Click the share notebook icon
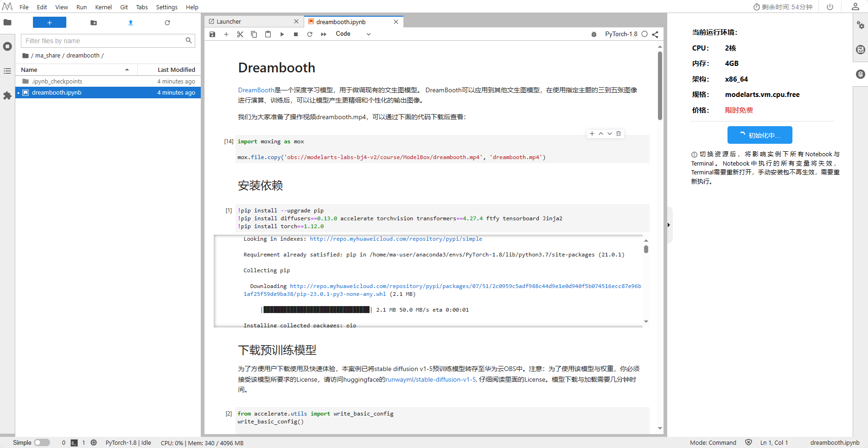Image resolution: width=868 pixels, height=448 pixels. (x=655, y=34)
